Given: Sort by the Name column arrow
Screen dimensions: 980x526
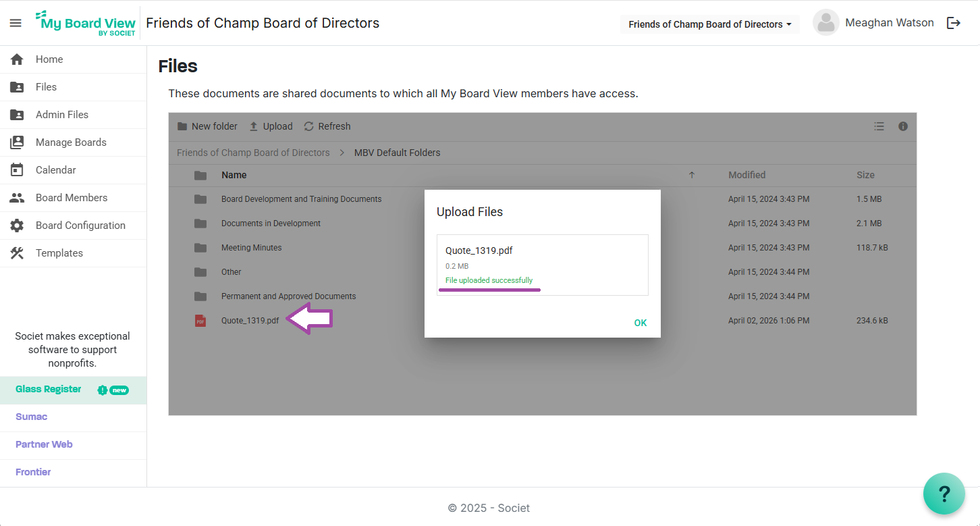Looking at the screenshot, I should (x=691, y=175).
